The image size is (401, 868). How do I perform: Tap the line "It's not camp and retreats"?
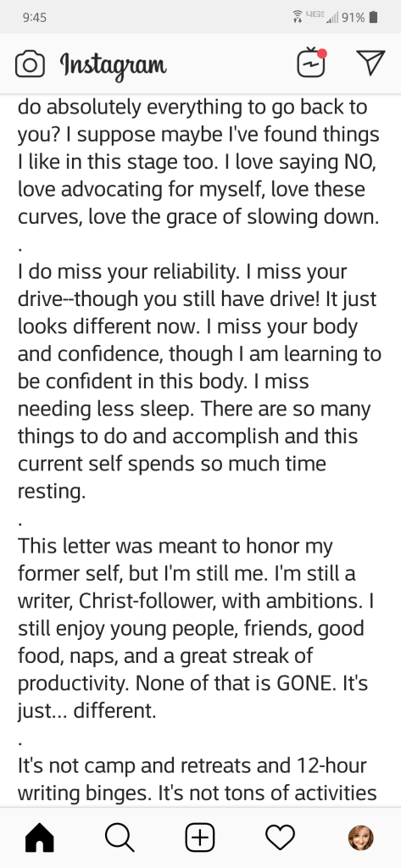(192, 766)
